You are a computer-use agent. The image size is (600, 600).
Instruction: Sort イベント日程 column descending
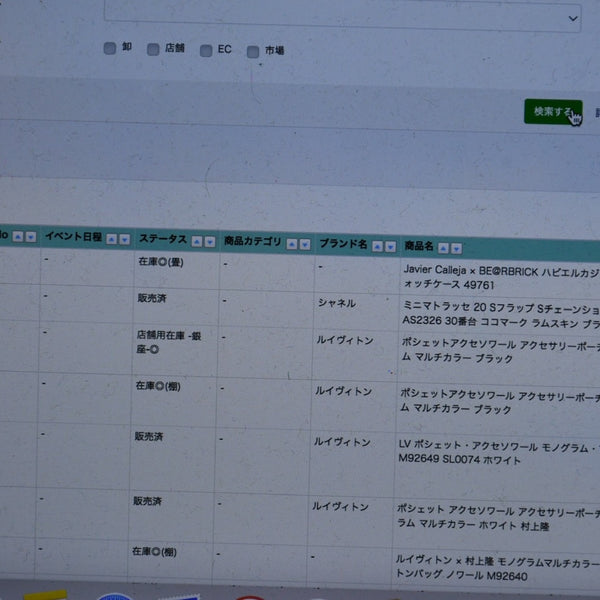coord(124,240)
